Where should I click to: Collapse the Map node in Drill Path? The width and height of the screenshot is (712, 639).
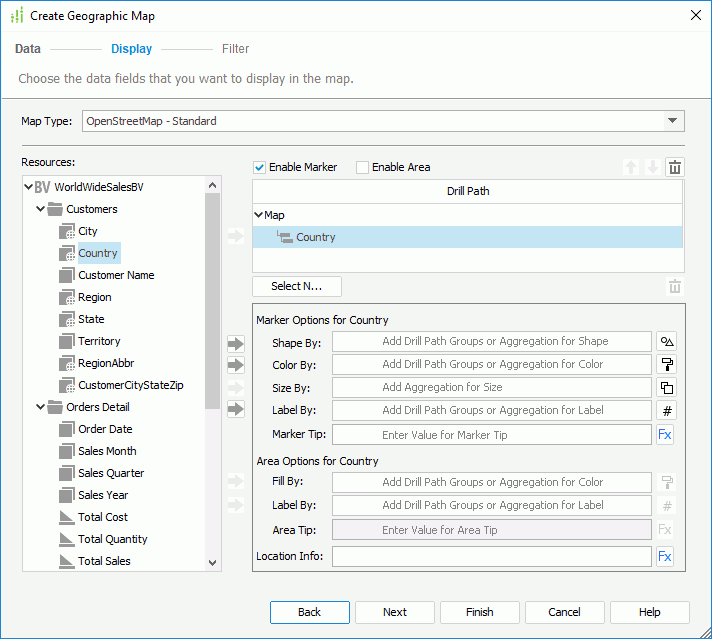(x=258, y=215)
